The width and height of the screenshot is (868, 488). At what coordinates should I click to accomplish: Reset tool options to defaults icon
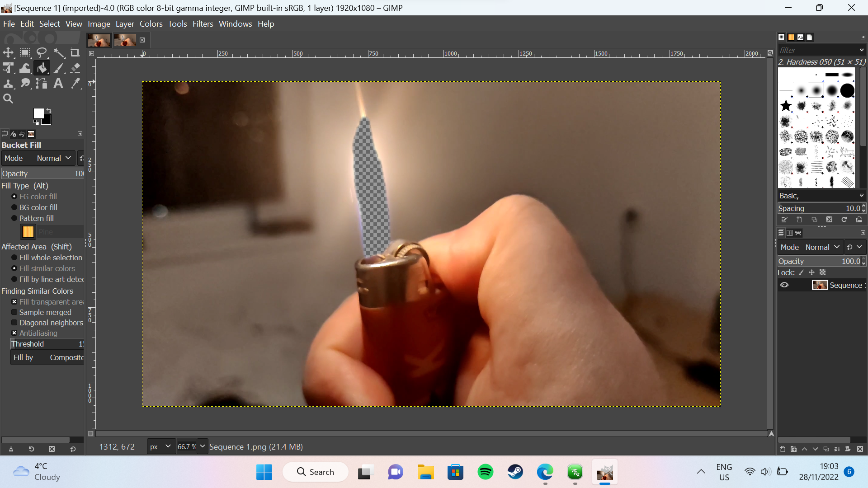73,449
